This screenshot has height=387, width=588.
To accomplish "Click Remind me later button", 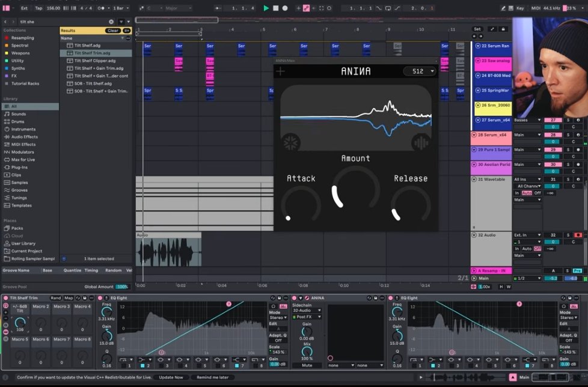I will (x=213, y=377).
